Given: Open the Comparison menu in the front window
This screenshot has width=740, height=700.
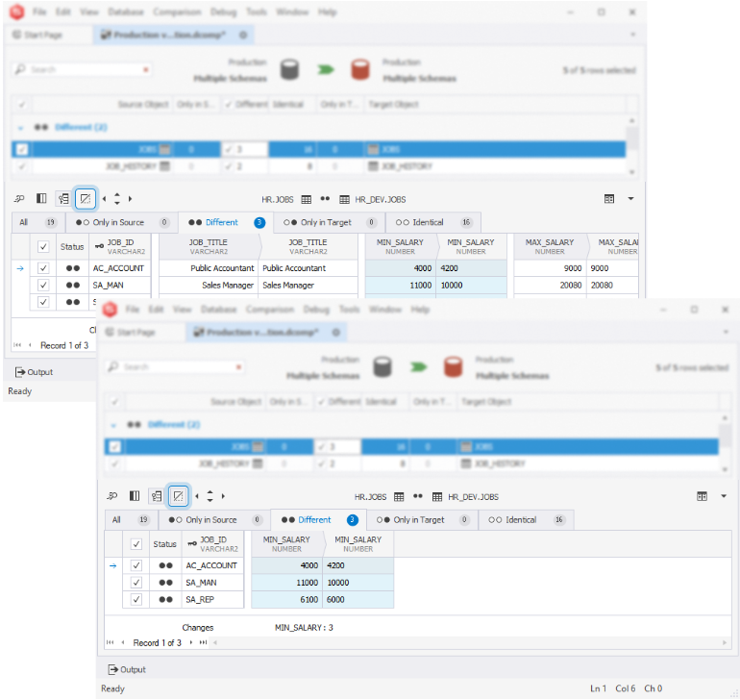Looking at the screenshot, I should pyautogui.click(x=270, y=310).
